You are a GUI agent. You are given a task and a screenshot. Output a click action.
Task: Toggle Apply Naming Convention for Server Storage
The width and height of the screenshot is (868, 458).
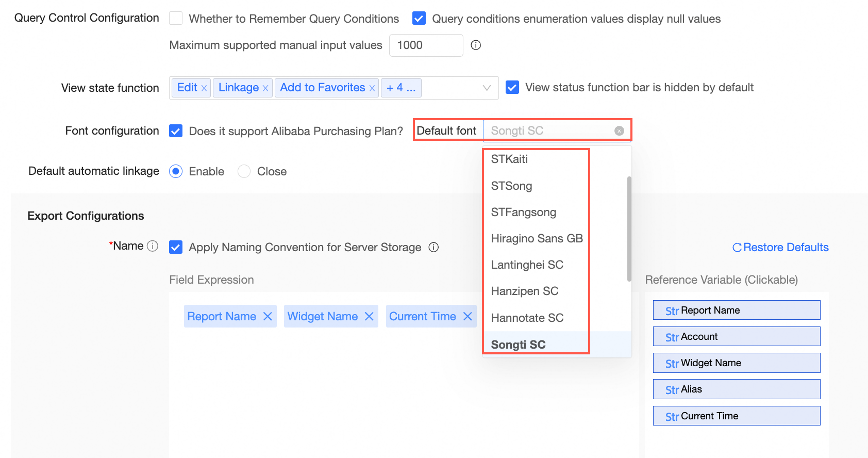[x=176, y=248]
